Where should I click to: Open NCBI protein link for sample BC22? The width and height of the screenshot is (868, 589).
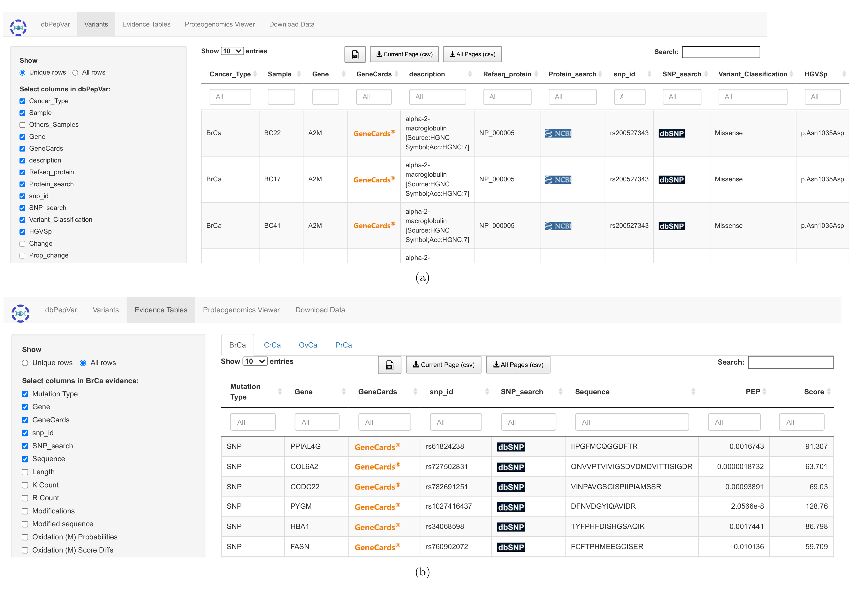(x=558, y=133)
